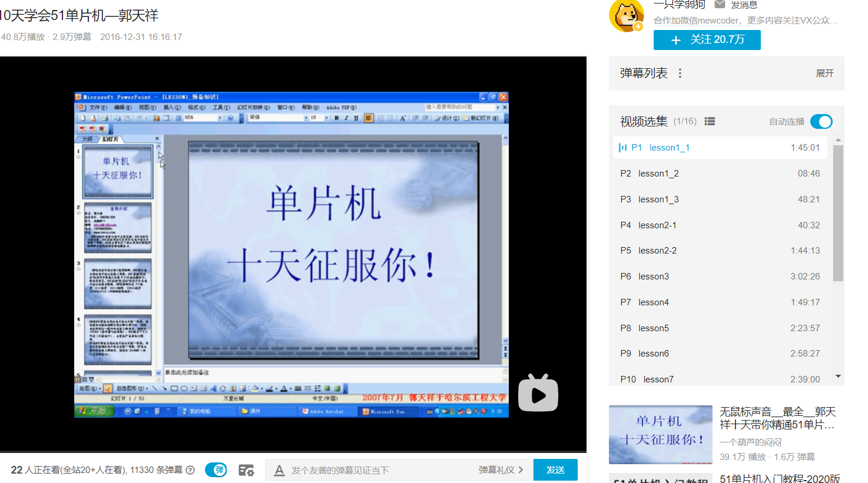This screenshot has height=483, width=868.
Task: Open the danmaku settings gear icon
Action: (x=246, y=470)
